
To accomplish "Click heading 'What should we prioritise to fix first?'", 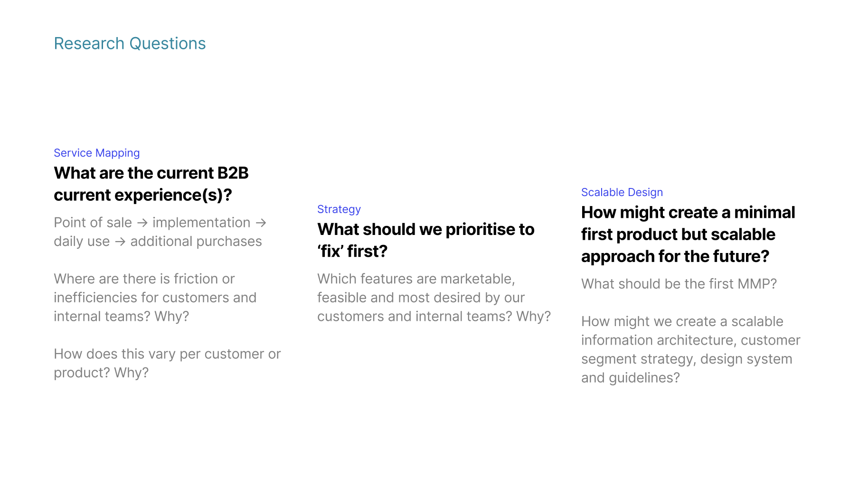I will (x=425, y=240).
